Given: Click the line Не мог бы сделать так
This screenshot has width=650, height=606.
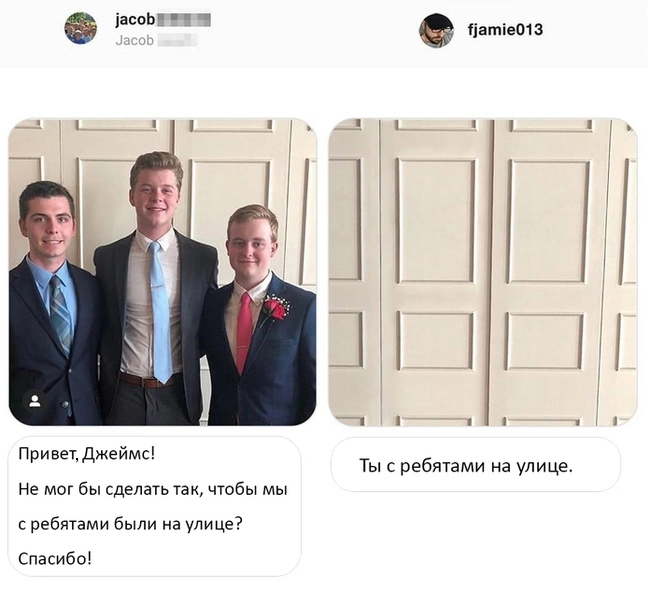Looking at the screenshot, I should click(153, 490).
